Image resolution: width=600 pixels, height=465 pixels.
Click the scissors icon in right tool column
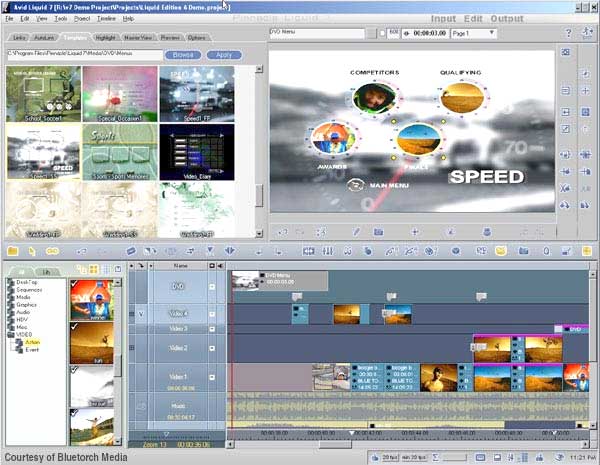pyautogui.click(x=565, y=188)
